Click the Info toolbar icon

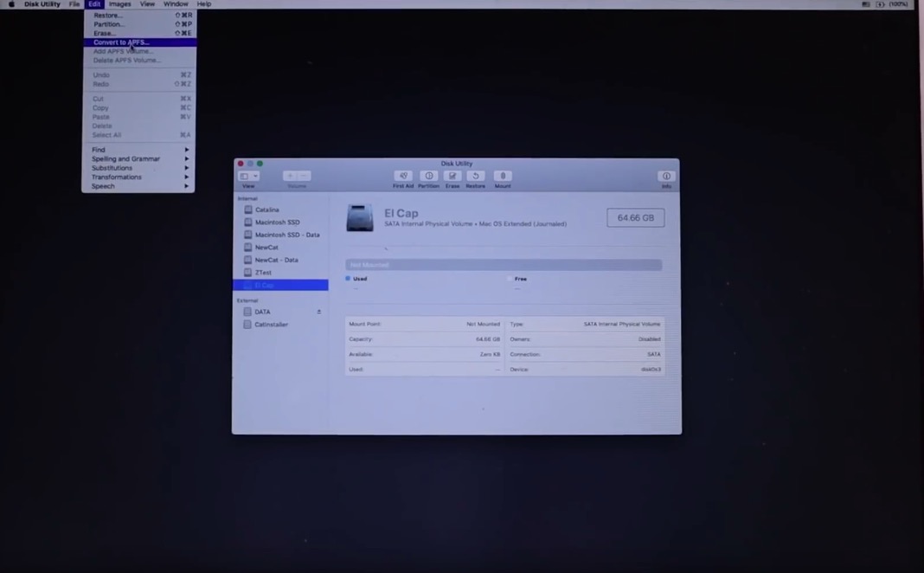pyautogui.click(x=666, y=176)
